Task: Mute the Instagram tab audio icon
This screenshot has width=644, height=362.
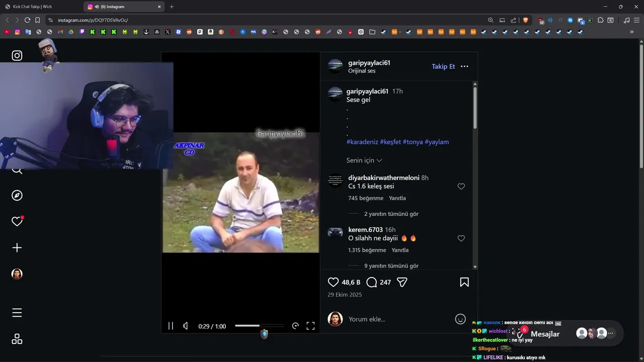Action: pos(97,7)
